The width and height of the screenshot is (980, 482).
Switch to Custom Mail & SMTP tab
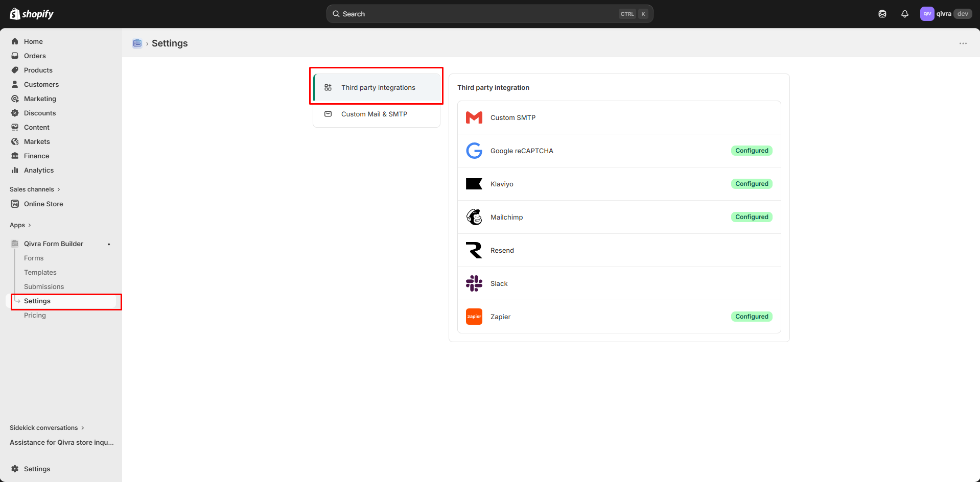tap(377, 114)
